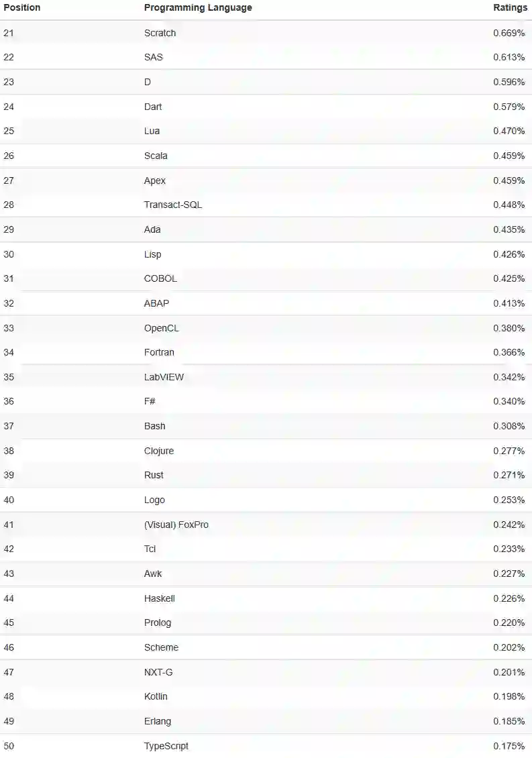Select the Scratch language row
Viewport: 532px width, 758px height.
pyautogui.click(x=160, y=33)
